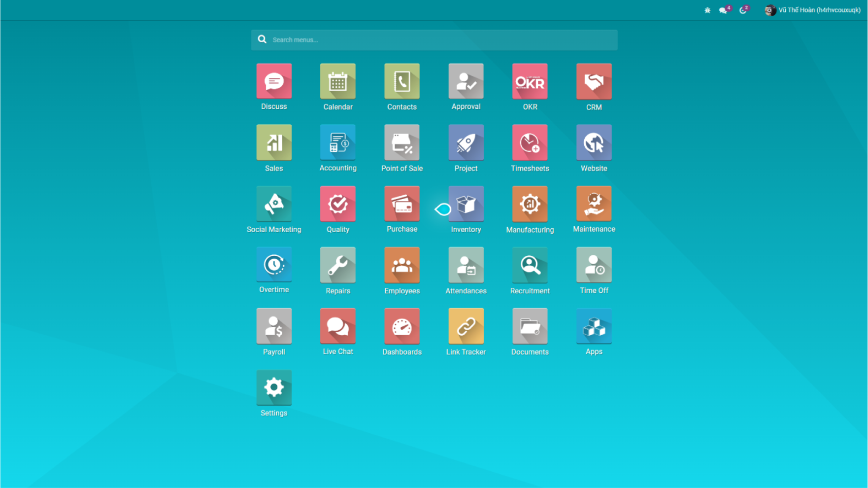This screenshot has height=488, width=868.
Task: Launch the Repairs app
Action: point(338,265)
